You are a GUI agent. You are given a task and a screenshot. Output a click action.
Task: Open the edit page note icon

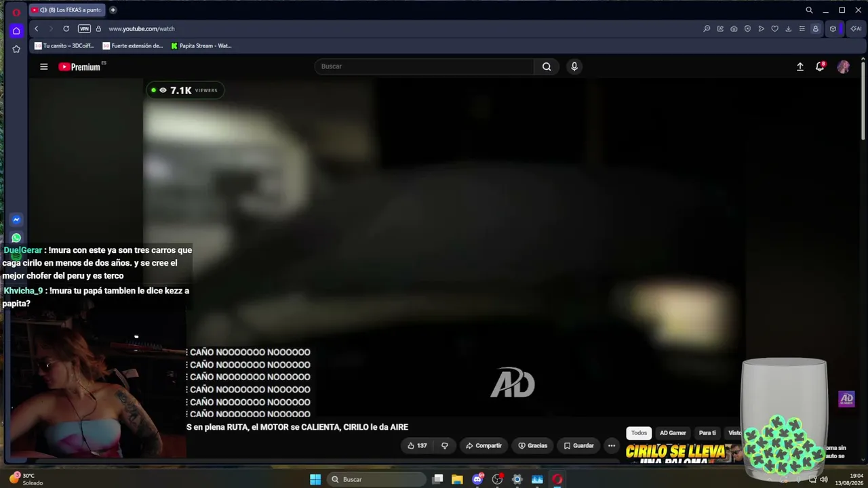click(720, 28)
